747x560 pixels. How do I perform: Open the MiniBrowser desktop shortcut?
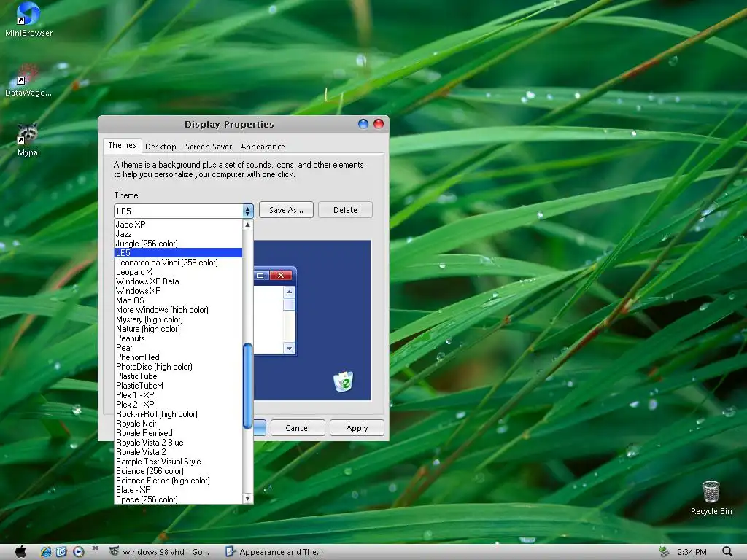[28, 19]
